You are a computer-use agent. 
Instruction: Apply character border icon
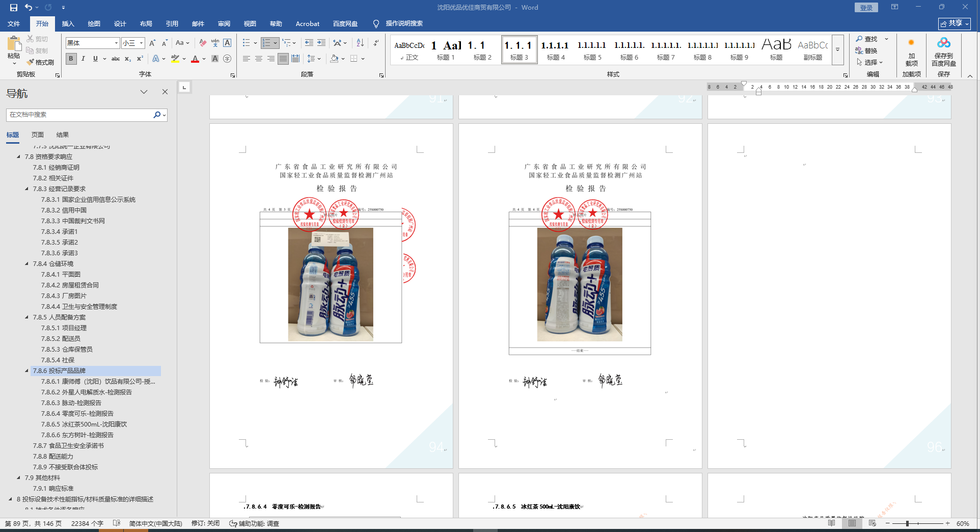pyautogui.click(x=227, y=43)
